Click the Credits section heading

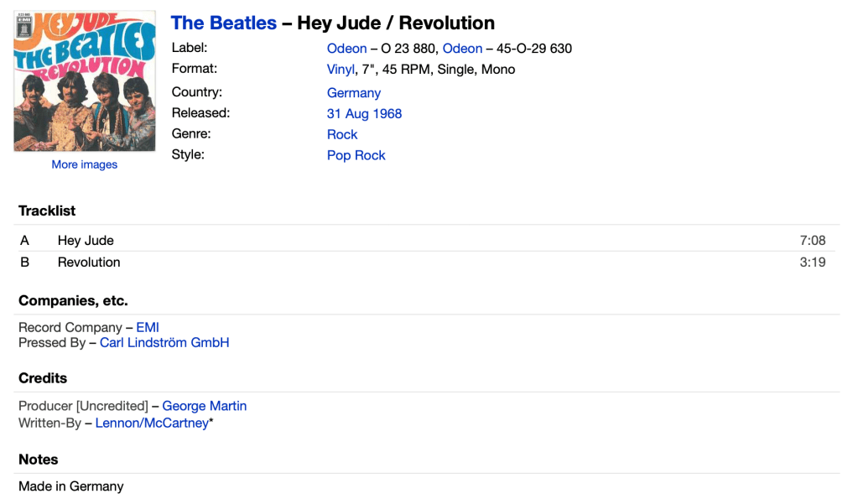43,378
